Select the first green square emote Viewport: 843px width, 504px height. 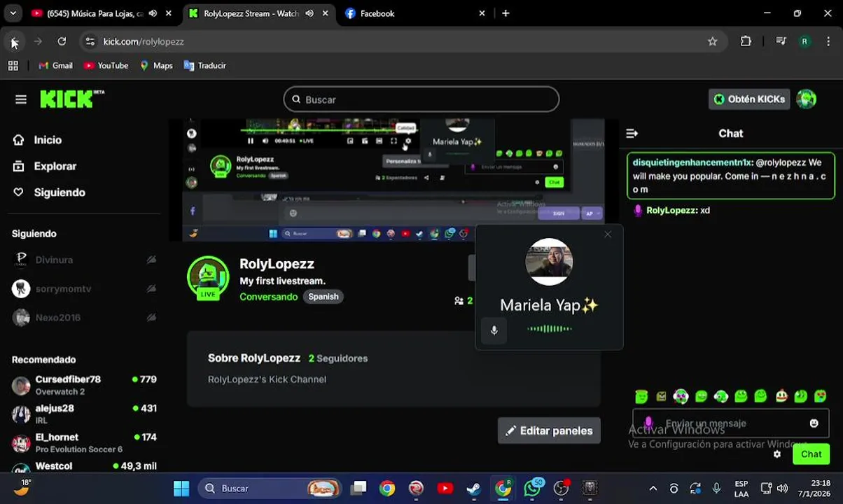pyautogui.click(x=641, y=397)
